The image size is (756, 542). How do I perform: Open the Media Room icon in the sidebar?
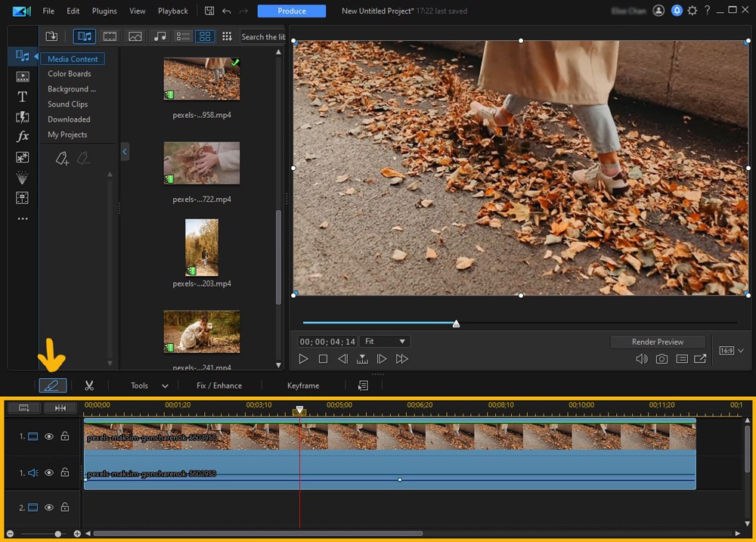22,56
